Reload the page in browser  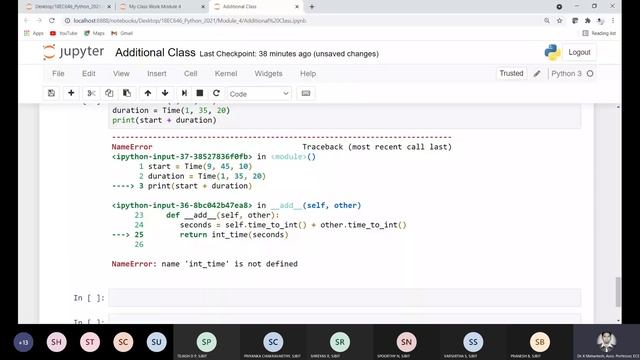52,20
